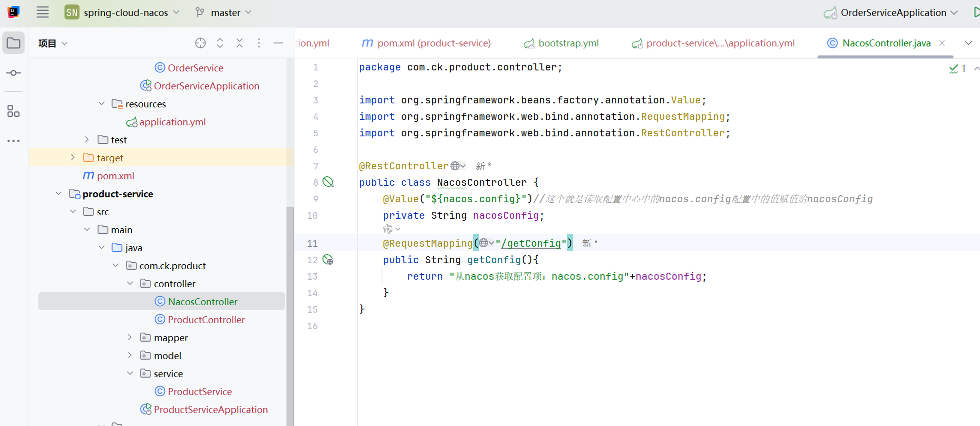Collapse the controller package
Screen dimensions: 980x426
[x=130, y=283]
